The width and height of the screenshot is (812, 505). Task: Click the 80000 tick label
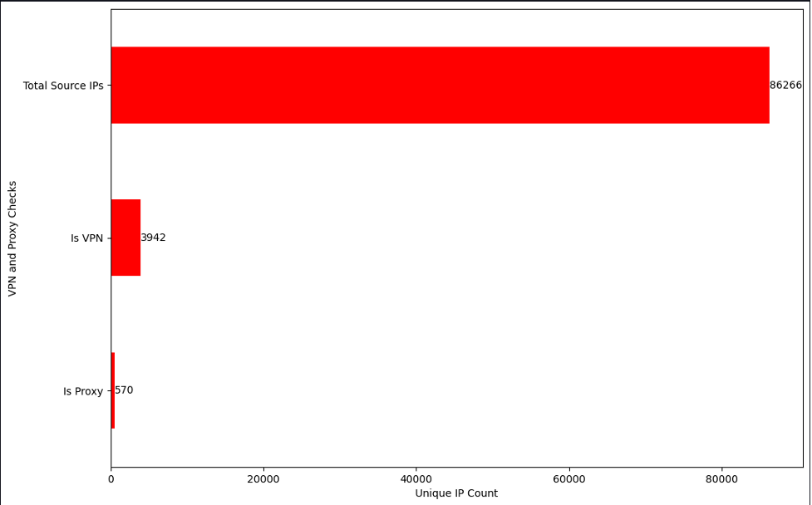(722, 479)
